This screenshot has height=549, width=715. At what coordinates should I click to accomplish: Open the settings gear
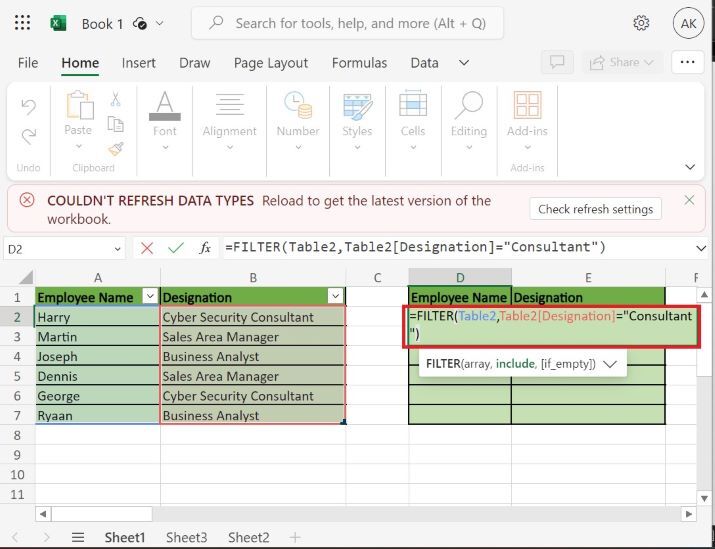pos(641,23)
